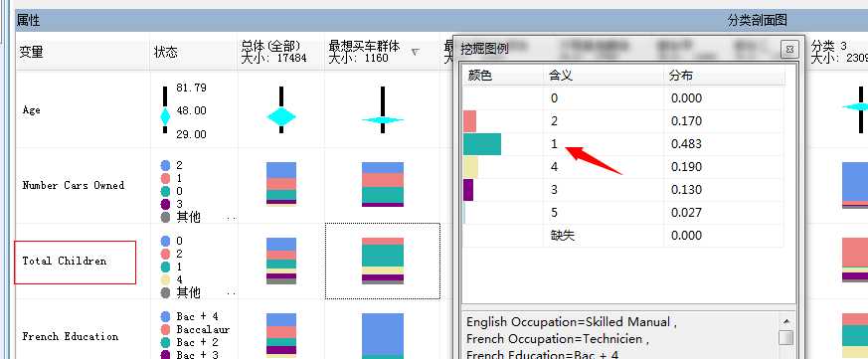Image resolution: width=868 pixels, height=359 pixels.
Task: Click the scroll-up arrow in the description box
Action: [785, 321]
